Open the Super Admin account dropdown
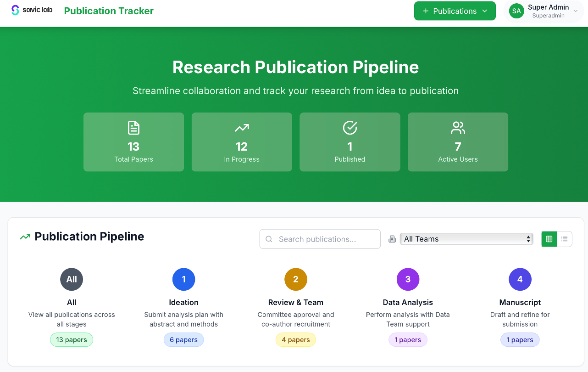The height and width of the screenshot is (372, 588). click(x=544, y=11)
